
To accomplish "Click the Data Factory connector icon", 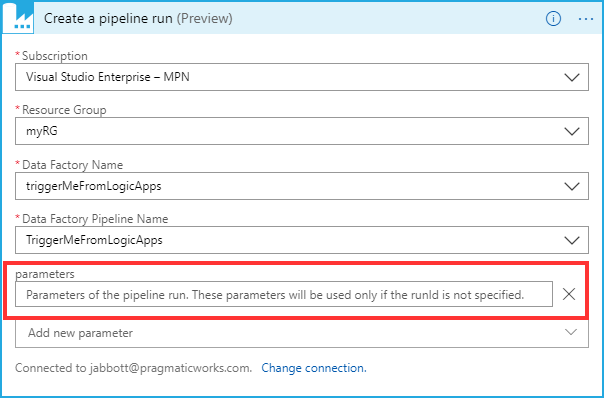I will [18, 18].
